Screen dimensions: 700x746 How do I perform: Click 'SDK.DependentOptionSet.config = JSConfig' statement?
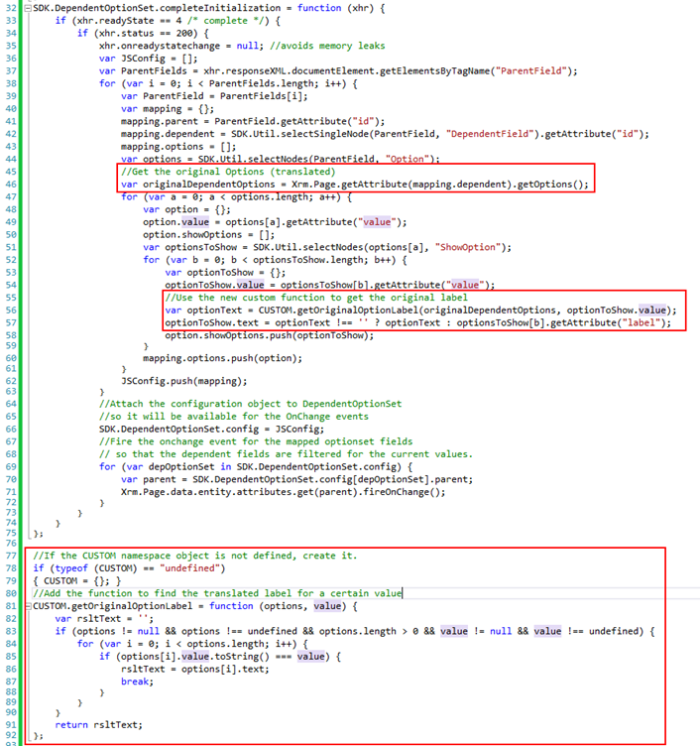[211, 430]
